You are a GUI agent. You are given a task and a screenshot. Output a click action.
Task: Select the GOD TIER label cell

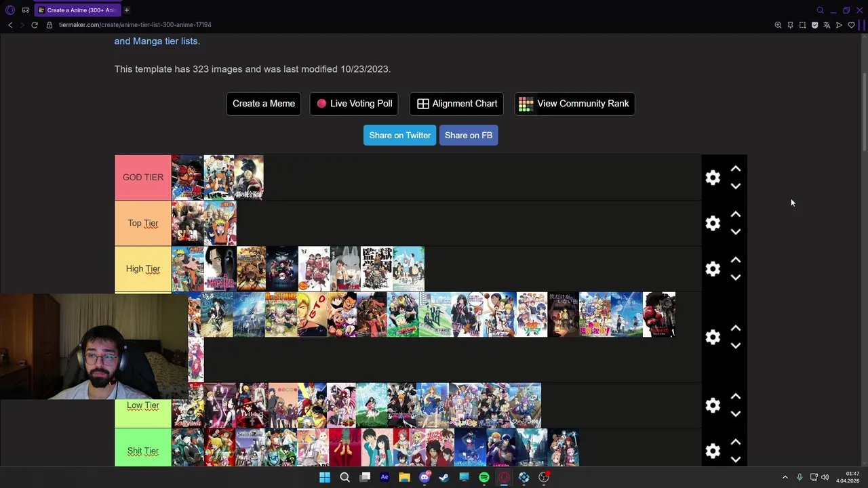coord(143,178)
